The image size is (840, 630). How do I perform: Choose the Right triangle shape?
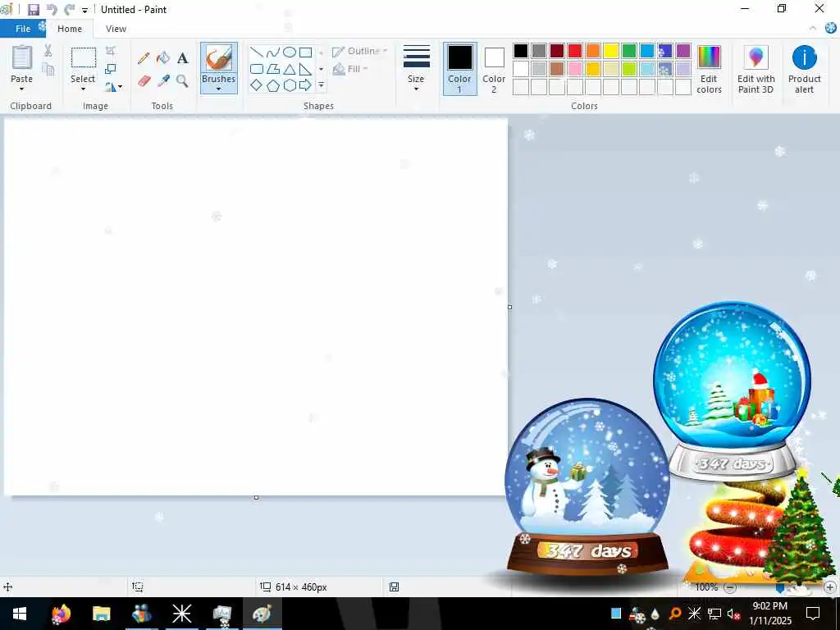coord(305,69)
